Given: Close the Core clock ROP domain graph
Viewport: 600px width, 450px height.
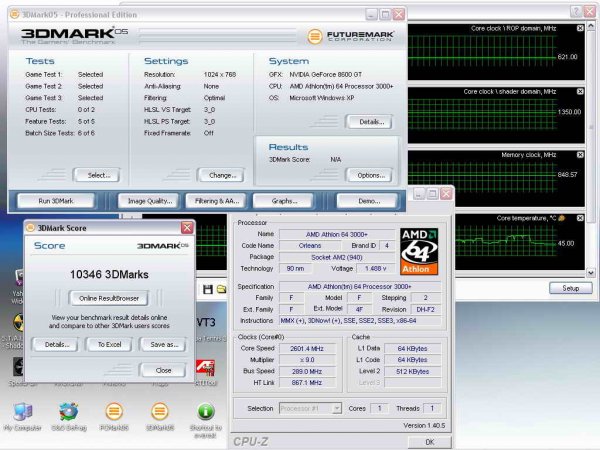Looking at the screenshot, I should [580, 28].
